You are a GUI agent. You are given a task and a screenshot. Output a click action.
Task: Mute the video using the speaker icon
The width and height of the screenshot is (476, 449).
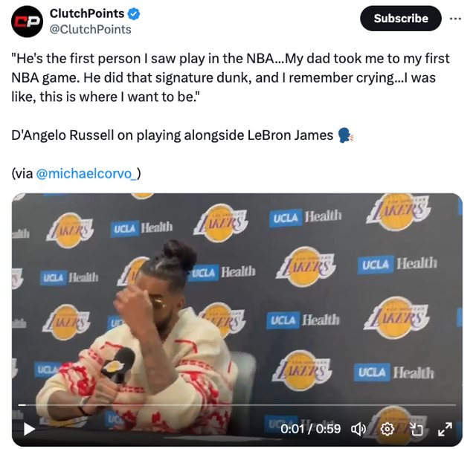click(x=358, y=429)
